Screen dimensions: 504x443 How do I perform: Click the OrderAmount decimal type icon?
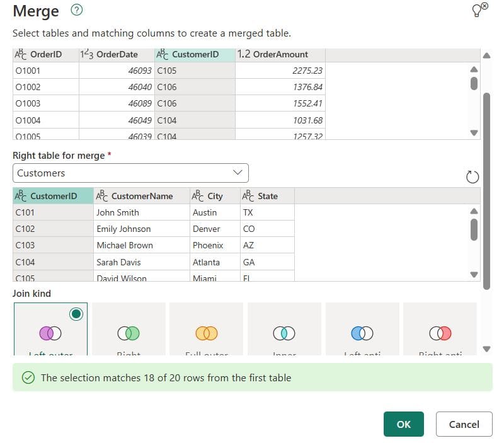(x=244, y=54)
